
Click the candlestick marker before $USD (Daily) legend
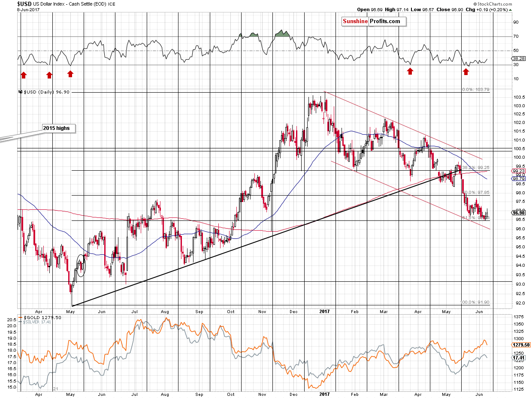click(20, 92)
